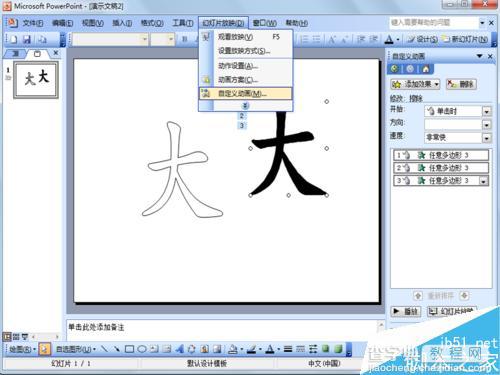Switch to the Slides tab in left pane
Viewport: 500px width, 375px height.
37,53
